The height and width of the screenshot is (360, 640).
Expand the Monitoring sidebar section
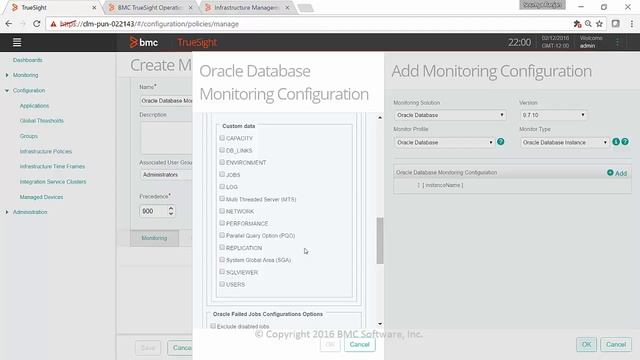7,75
